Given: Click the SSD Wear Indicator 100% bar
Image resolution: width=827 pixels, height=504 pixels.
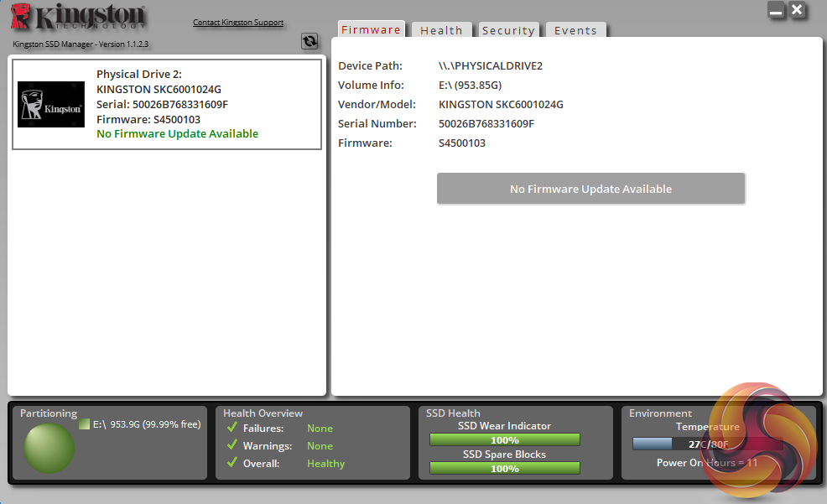Looking at the screenshot, I should point(505,439).
